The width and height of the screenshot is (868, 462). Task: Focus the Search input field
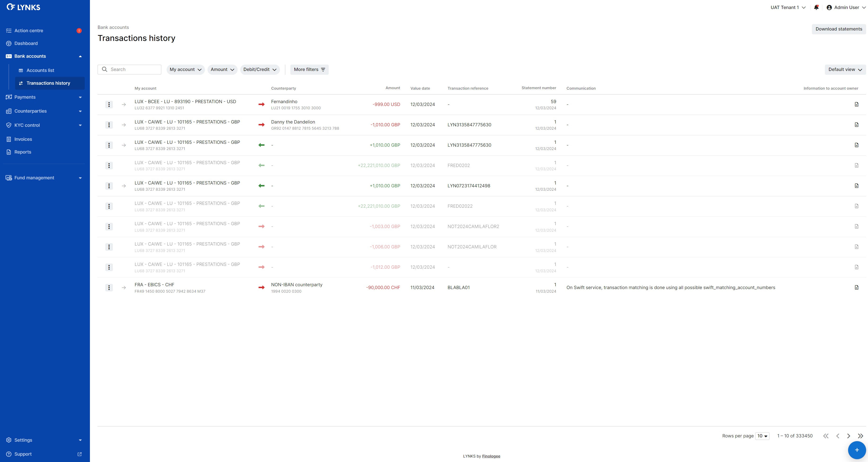click(133, 69)
